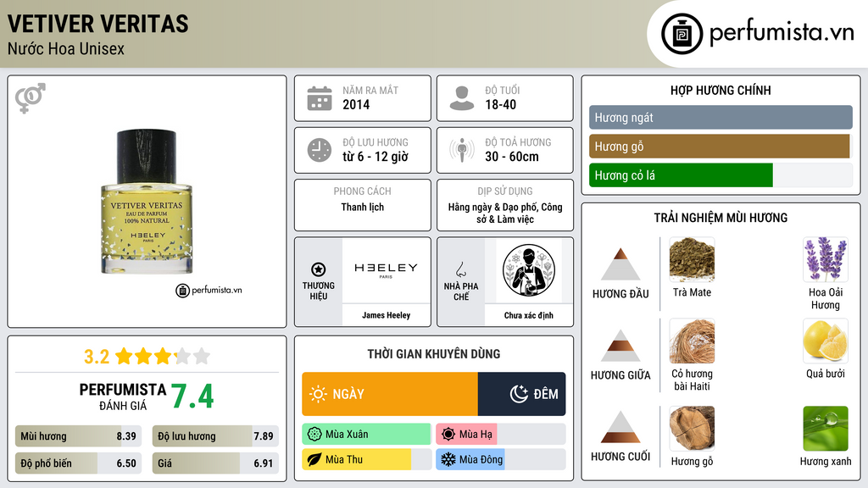Click the perfumista.vn site name in header
This screenshot has width=868, height=488.
[782, 32]
